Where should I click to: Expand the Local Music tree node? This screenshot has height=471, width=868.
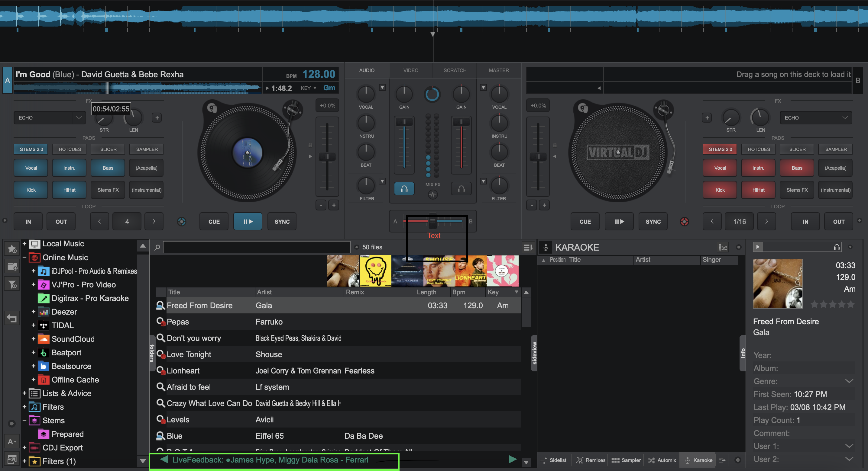(24, 243)
